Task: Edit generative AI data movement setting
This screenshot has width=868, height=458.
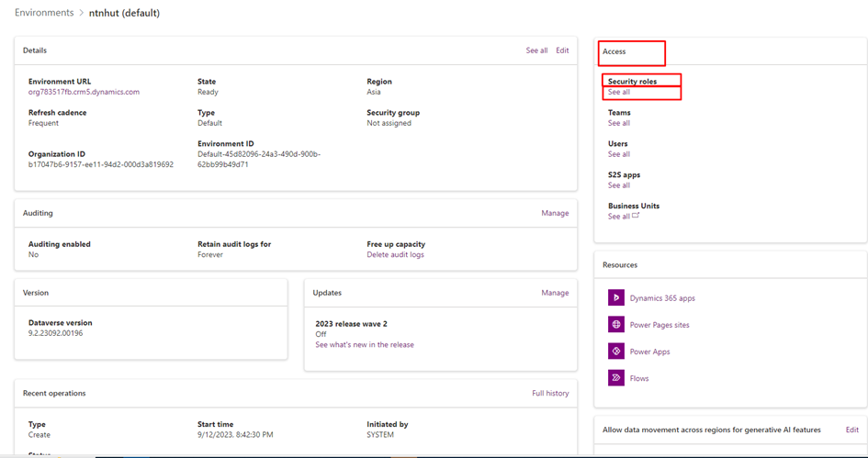Action: tap(851, 430)
